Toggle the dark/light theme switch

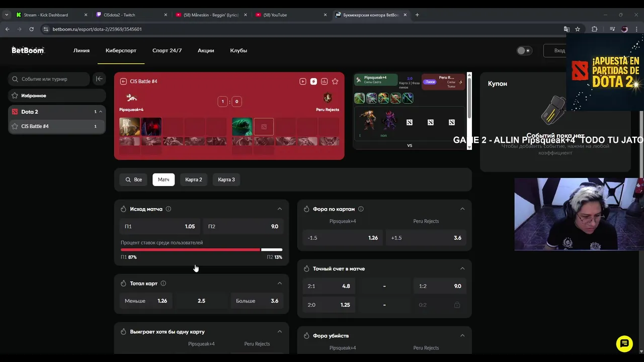pyautogui.click(x=524, y=50)
